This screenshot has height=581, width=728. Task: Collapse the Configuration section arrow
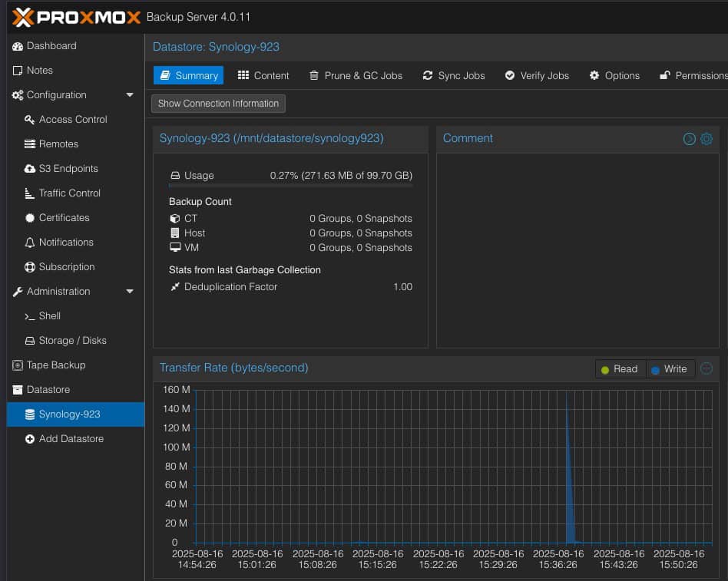pyautogui.click(x=130, y=95)
